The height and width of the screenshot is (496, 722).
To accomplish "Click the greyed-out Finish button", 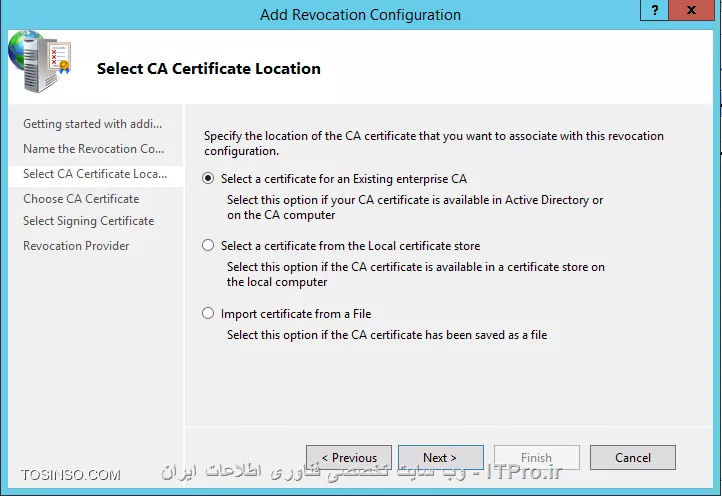I will click(536, 457).
